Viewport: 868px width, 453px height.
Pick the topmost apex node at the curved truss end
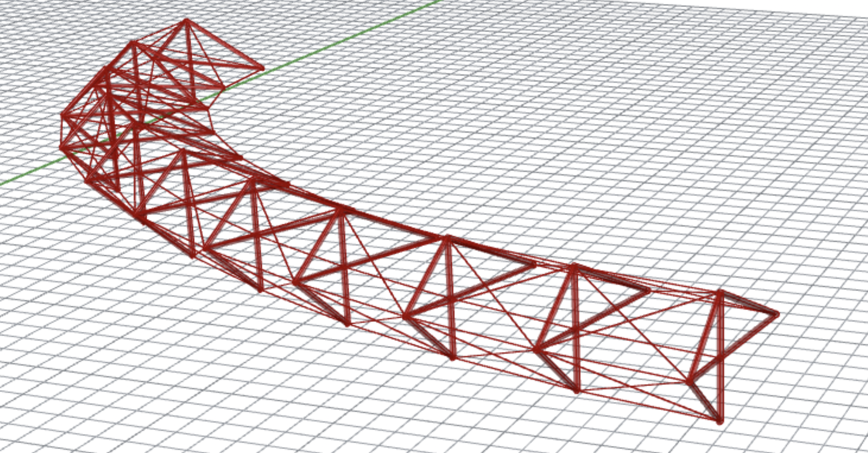186,21
